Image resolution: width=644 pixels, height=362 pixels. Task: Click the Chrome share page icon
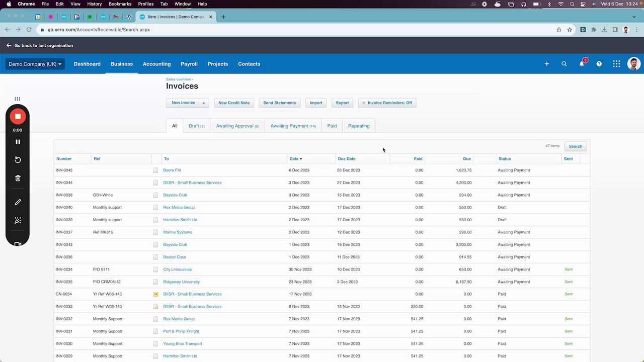(558, 30)
